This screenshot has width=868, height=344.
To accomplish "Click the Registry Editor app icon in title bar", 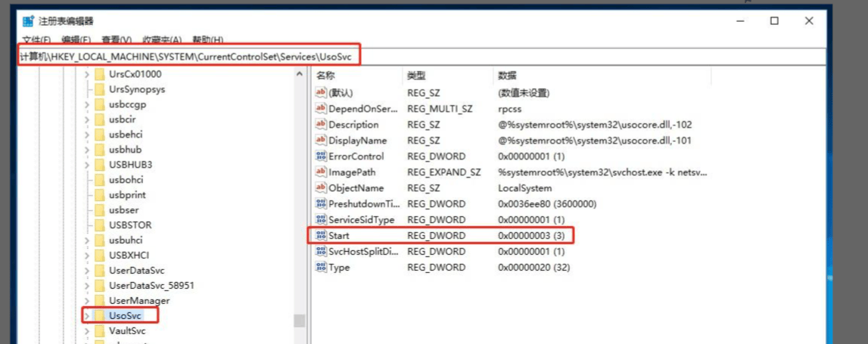I will point(27,21).
